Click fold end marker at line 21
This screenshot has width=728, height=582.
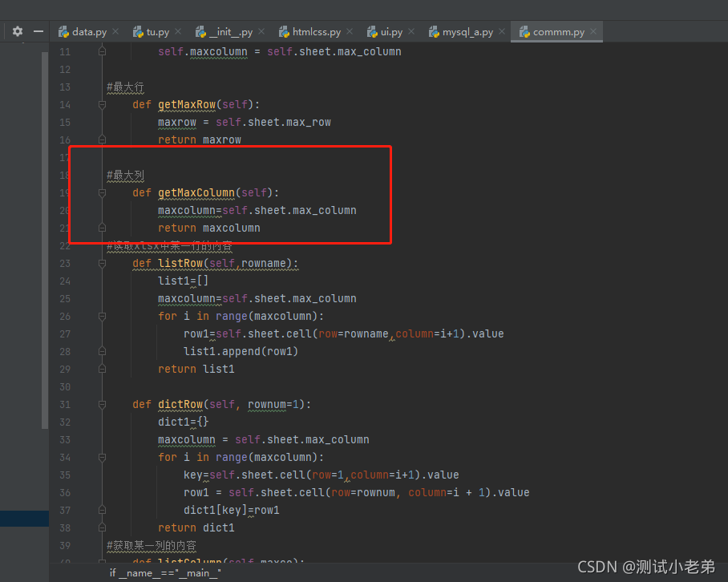coord(102,228)
